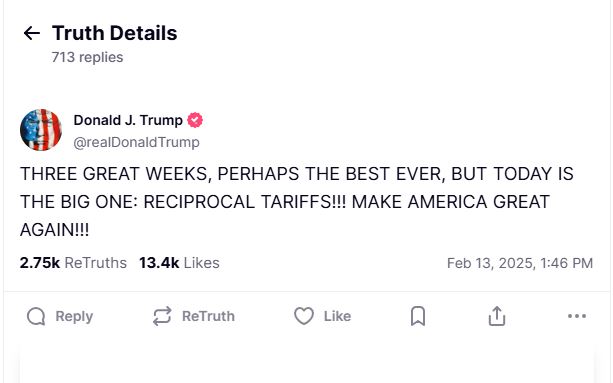
Task: Click the Donald J. Trump display name
Action: coord(128,120)
